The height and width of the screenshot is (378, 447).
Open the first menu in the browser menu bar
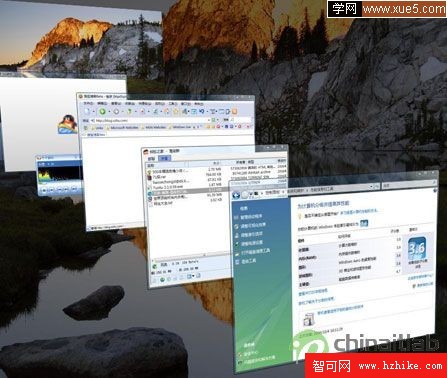pos(88,104)
